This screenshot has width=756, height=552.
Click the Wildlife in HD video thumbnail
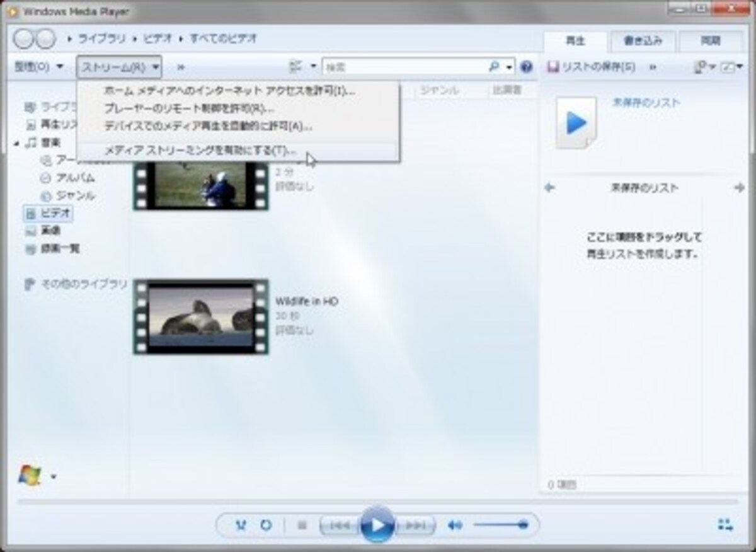[201, 316]
